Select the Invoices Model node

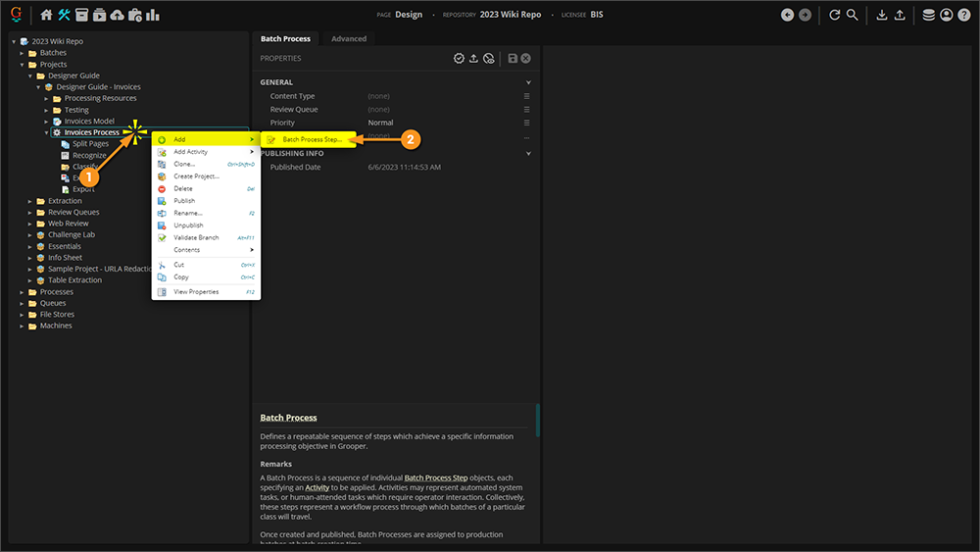coord(89,122)
